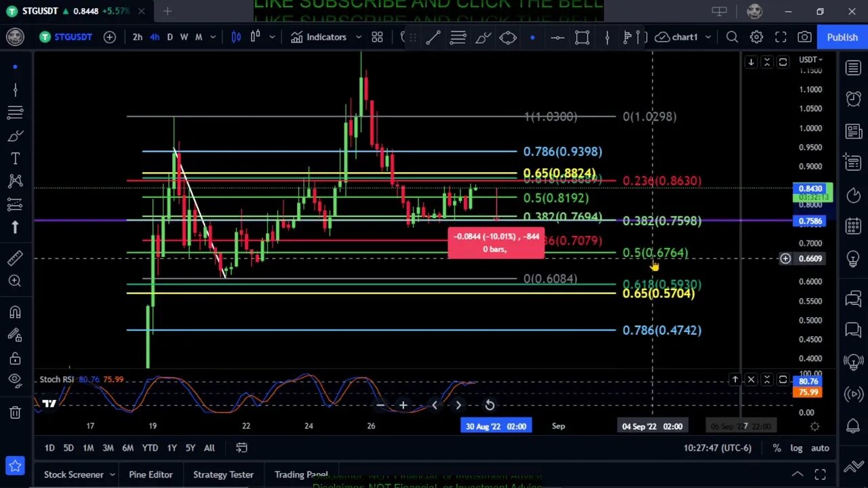Open the Indicators menu
This screenshot has height=488, width=868.
pos(319,37)
